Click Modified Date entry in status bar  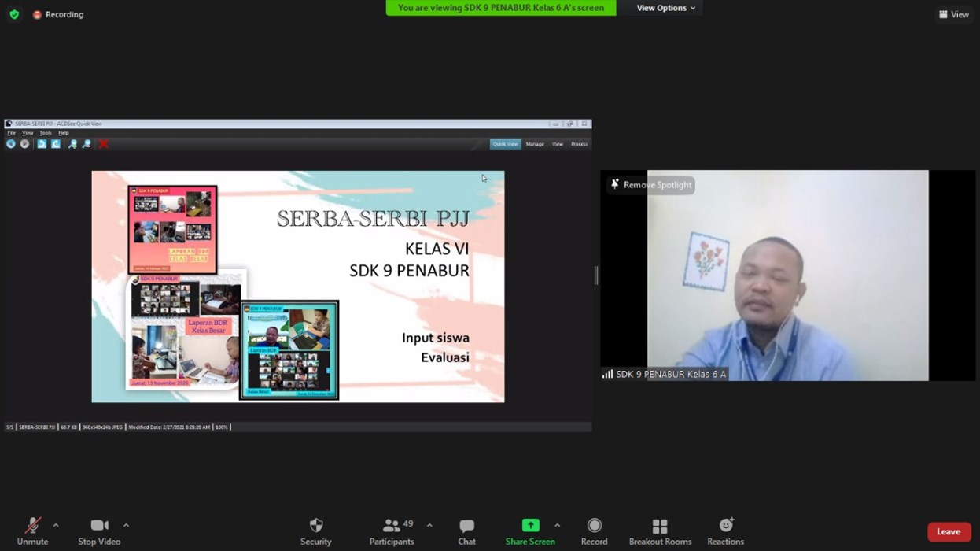pyautogui.click(x=169, y=427)
